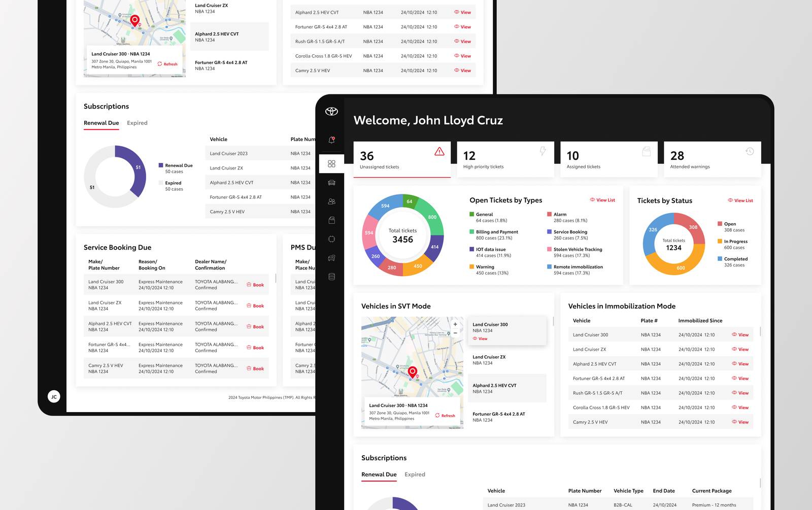
Task: Zoom out on the SVT Mode map
Action: point(455,333)
